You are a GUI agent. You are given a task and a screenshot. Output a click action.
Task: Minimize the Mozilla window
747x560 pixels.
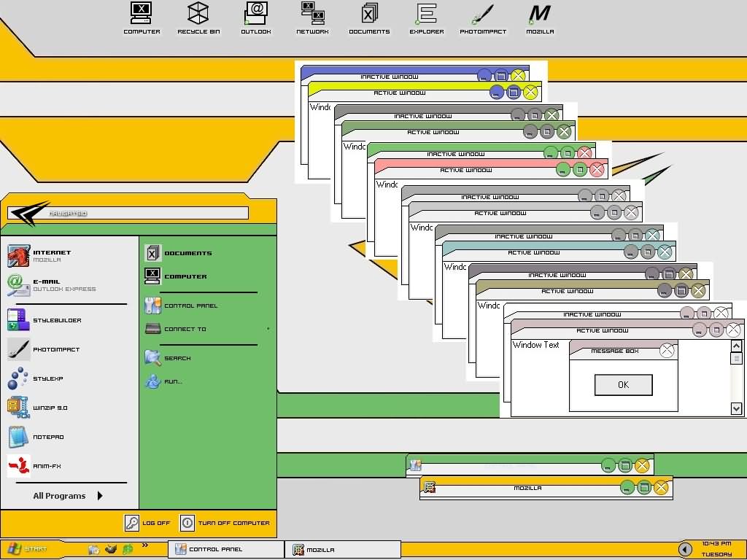click(x=627, y=487)
